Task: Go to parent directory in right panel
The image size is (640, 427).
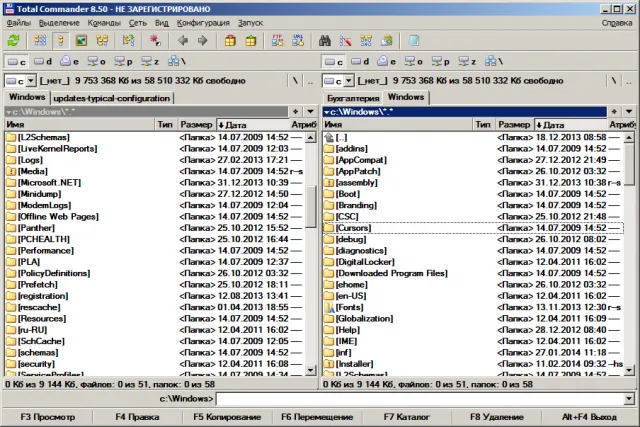Action: point(629,81)
